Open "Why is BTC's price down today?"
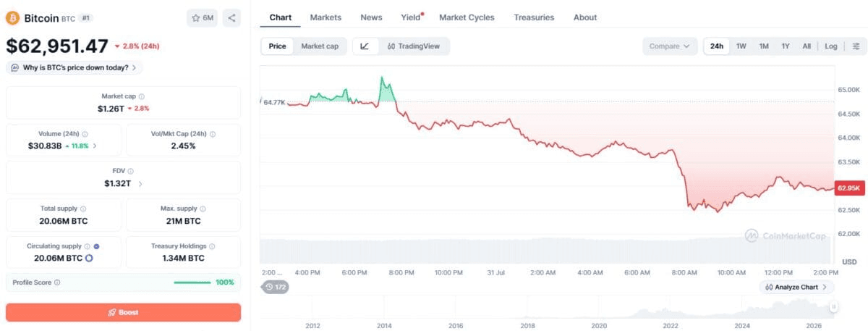 tap(75, 67)
